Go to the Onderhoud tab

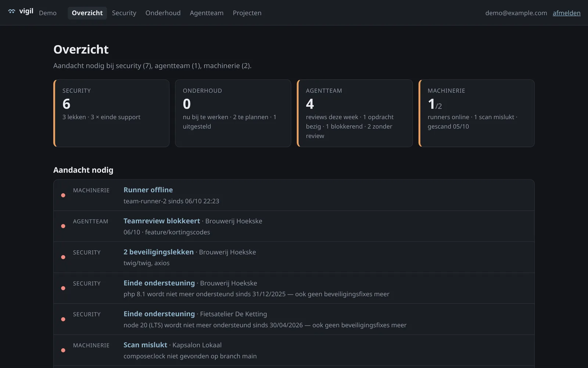pos(163,13)
